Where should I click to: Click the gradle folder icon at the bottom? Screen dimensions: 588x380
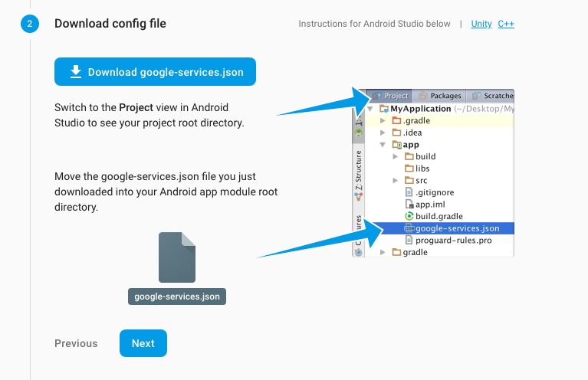396,252
